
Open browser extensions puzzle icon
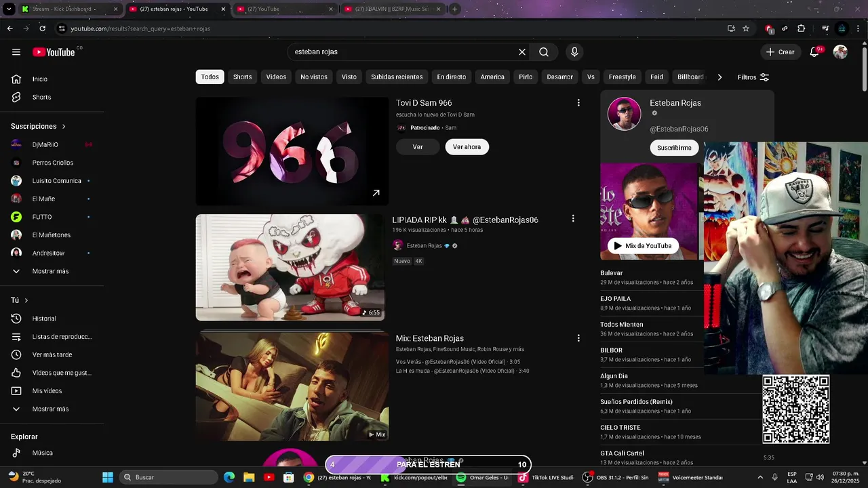pyautogui.click(x=801, y=28)
